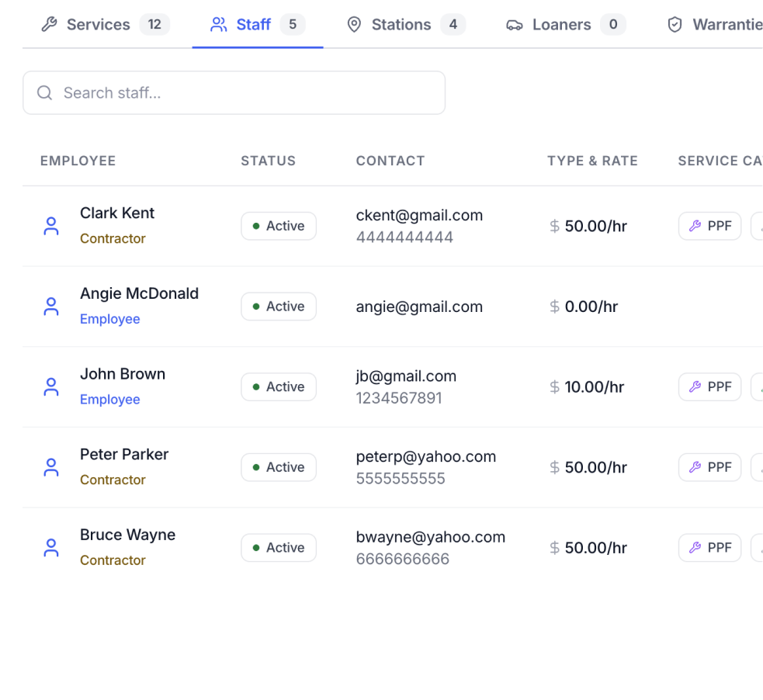Click the CONTACT column header
The width and height of the screenshot is (763, 700).
click(390, 161)
